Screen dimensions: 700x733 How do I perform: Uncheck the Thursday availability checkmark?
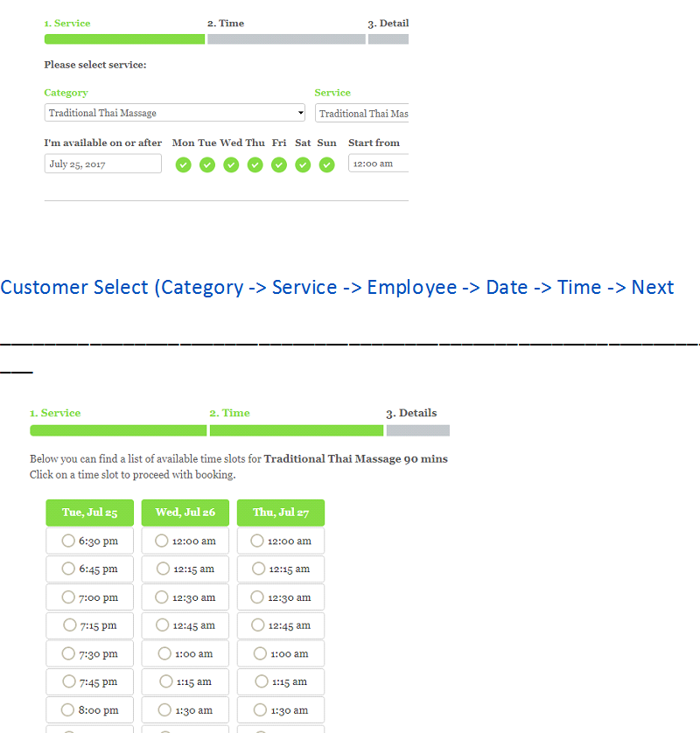tap(255, 164)
